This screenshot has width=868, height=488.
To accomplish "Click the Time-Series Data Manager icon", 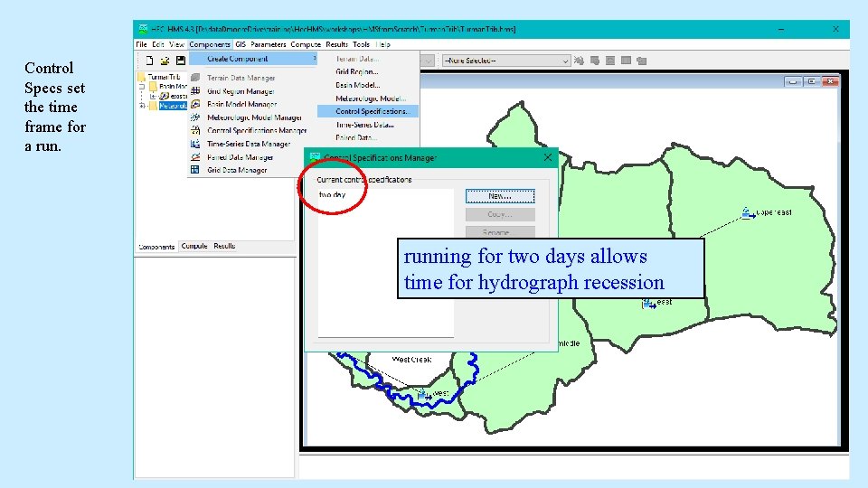I will [x=195, y=144].
